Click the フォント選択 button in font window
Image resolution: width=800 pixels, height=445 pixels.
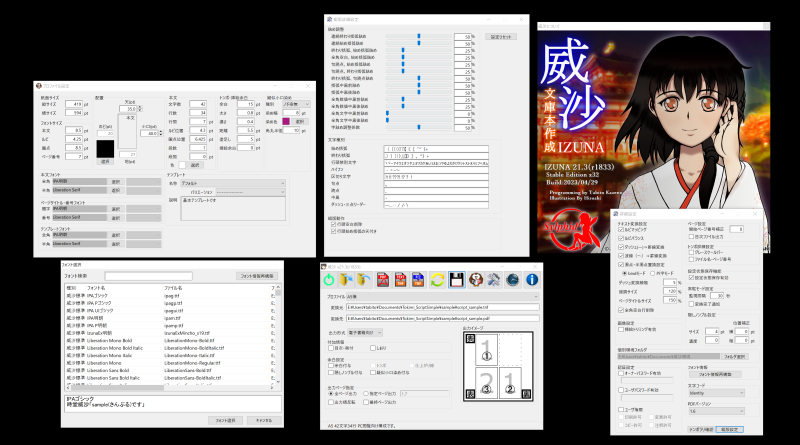pyautogui.click(x=225, y=421)
